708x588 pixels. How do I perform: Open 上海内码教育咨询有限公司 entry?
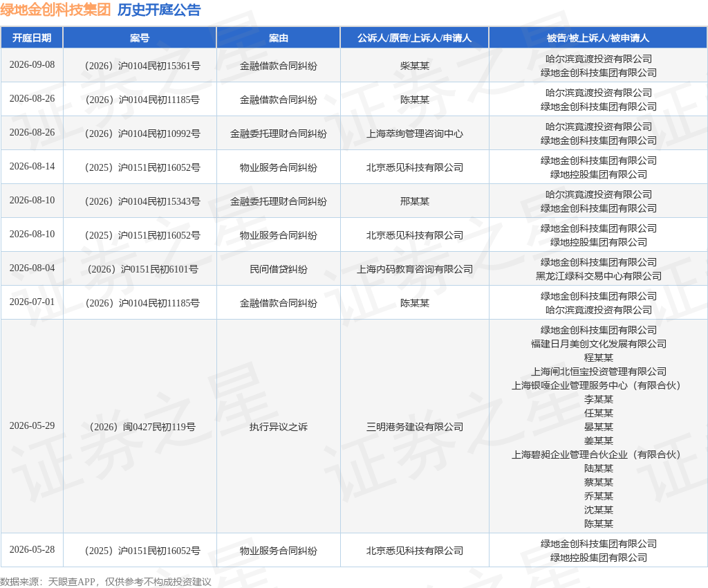click(x=415, y=269)
